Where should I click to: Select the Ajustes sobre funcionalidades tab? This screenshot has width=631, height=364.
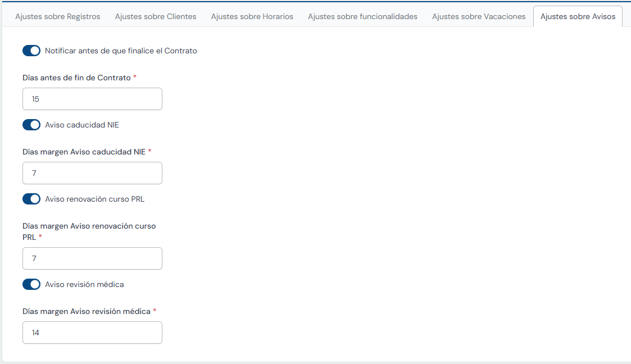point(362,16)
